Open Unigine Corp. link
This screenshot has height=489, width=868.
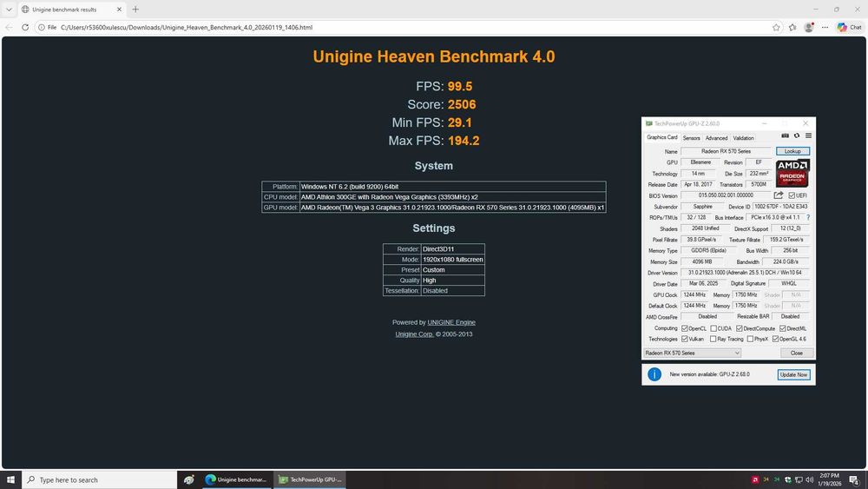point(414,334)
